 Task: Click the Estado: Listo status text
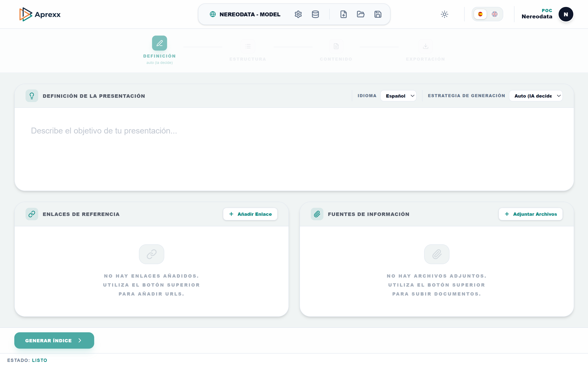(27, 360)
